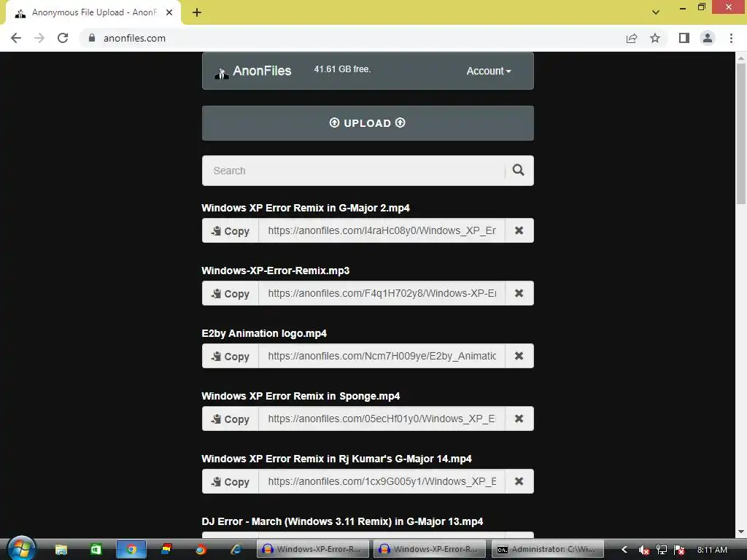Open the tab search chevron in the title bar
Viewport: 747px width, 560px height.
point(656,12)
